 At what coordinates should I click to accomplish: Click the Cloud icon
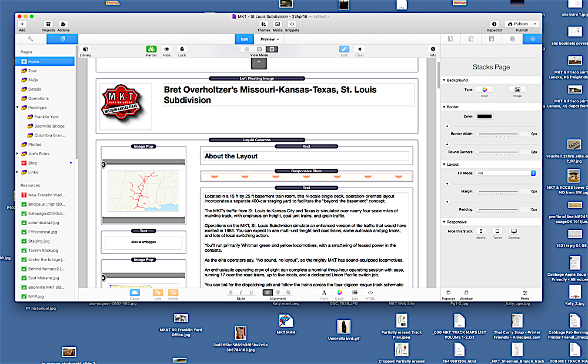coord(135,293)
